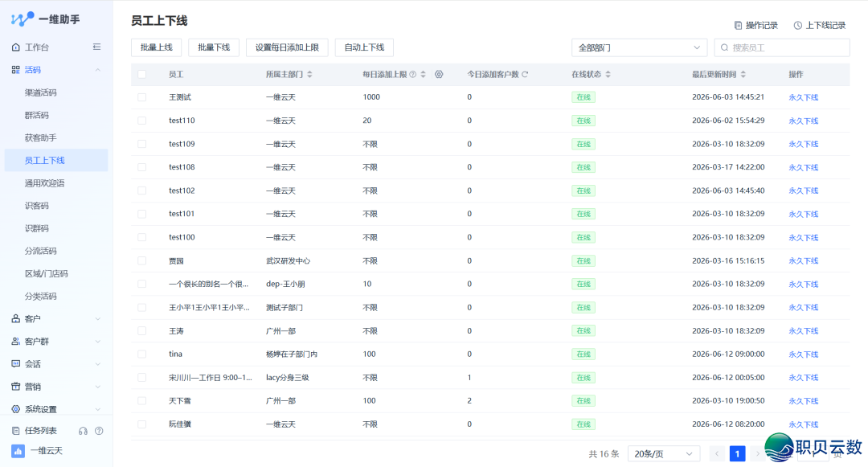
Task: Collapse the 活码 menu section
Action: 98,70
